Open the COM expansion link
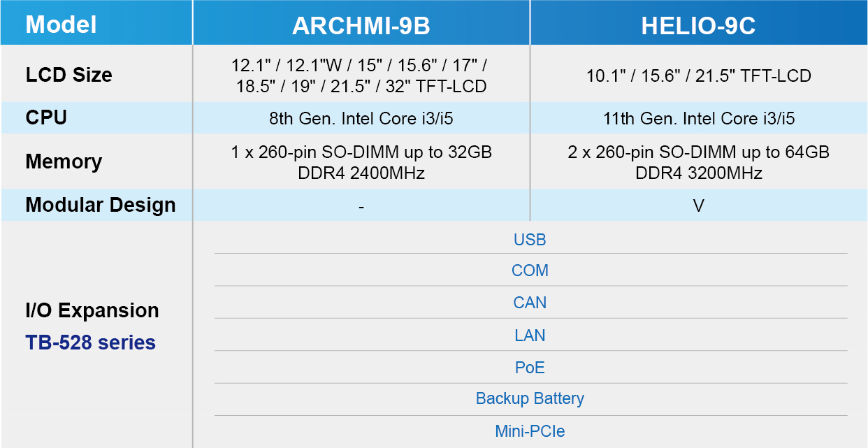 coord(530,270)
